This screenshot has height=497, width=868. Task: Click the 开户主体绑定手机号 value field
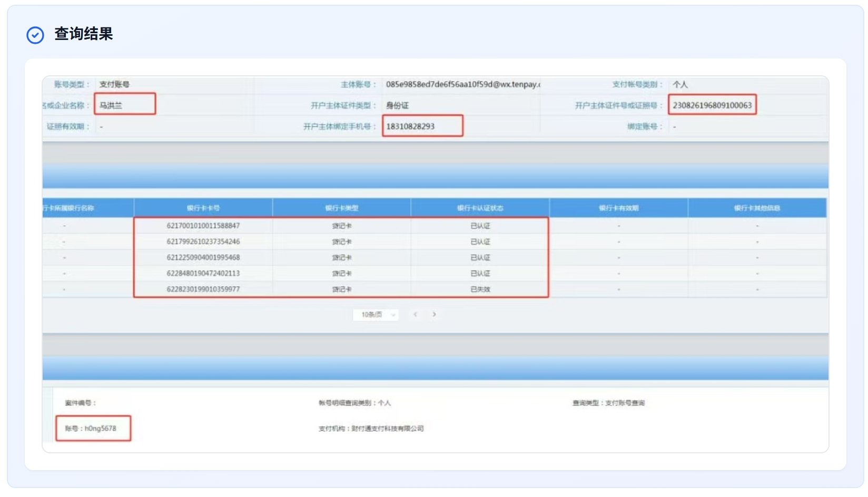(422, 126)
